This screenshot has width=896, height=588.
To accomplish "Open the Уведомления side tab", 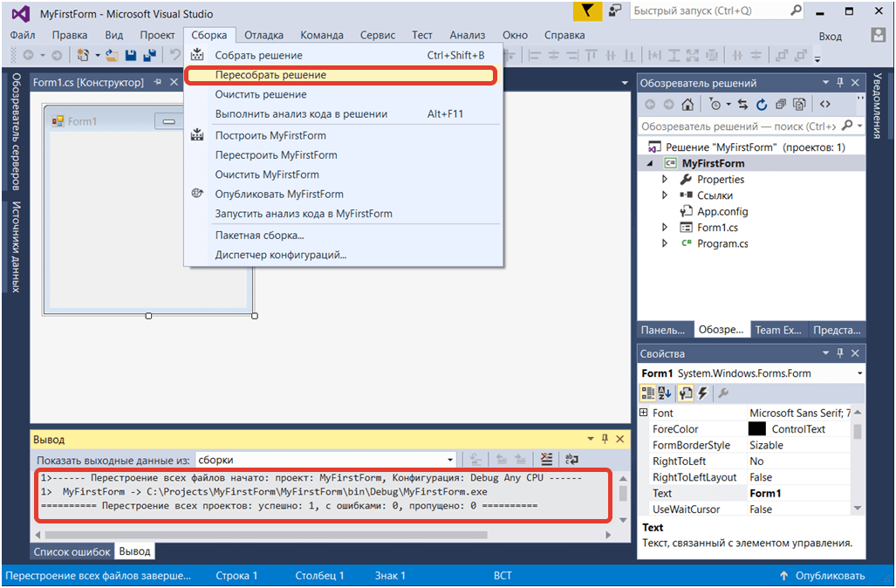I will [877, 106].
